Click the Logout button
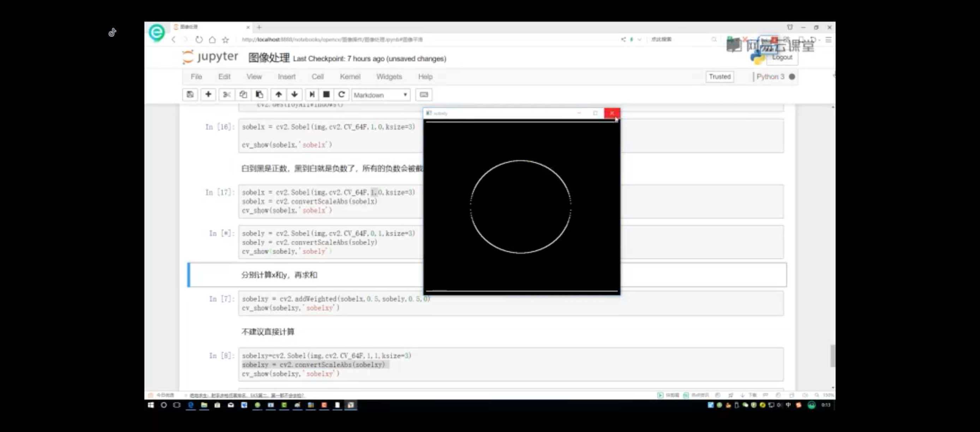 (782, 58)
